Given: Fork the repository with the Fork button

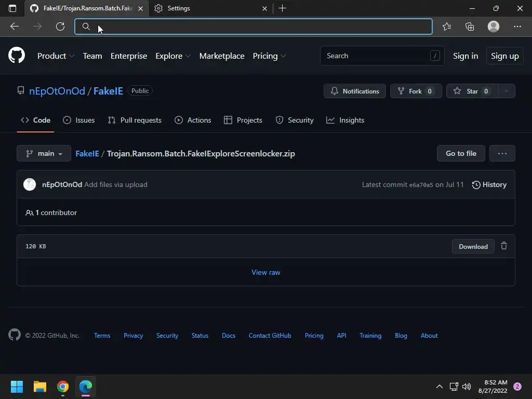Looking at the screenshot, I should (x=416, y=91).
